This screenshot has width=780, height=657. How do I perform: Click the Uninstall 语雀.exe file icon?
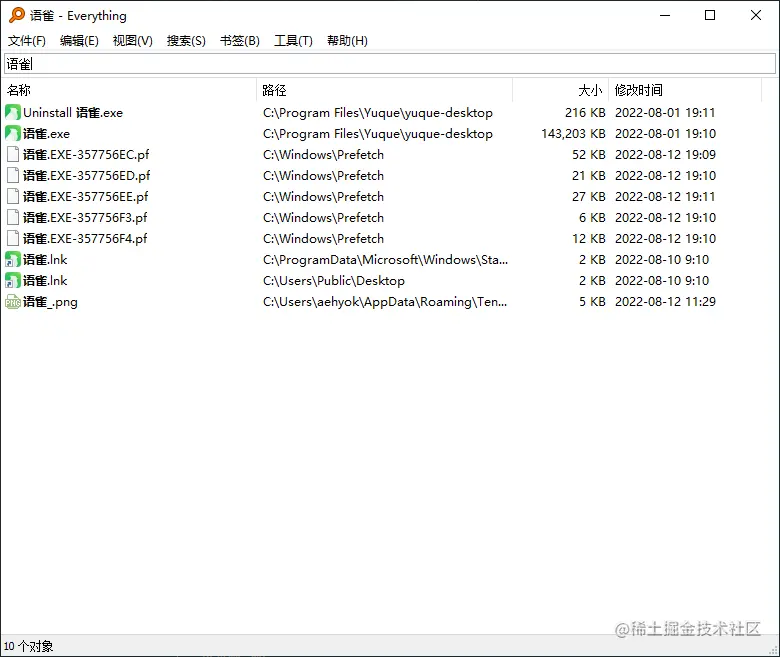[13, 112]
